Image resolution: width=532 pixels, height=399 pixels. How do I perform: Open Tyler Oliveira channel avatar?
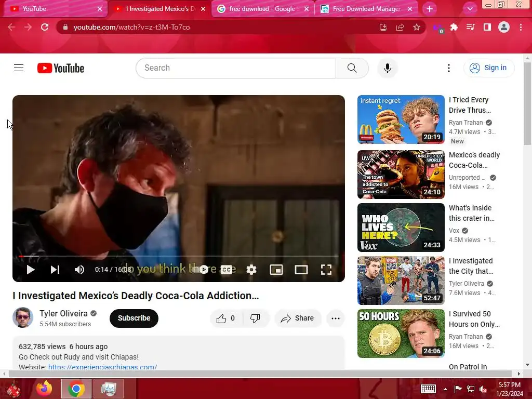click(x=23, y=317)
